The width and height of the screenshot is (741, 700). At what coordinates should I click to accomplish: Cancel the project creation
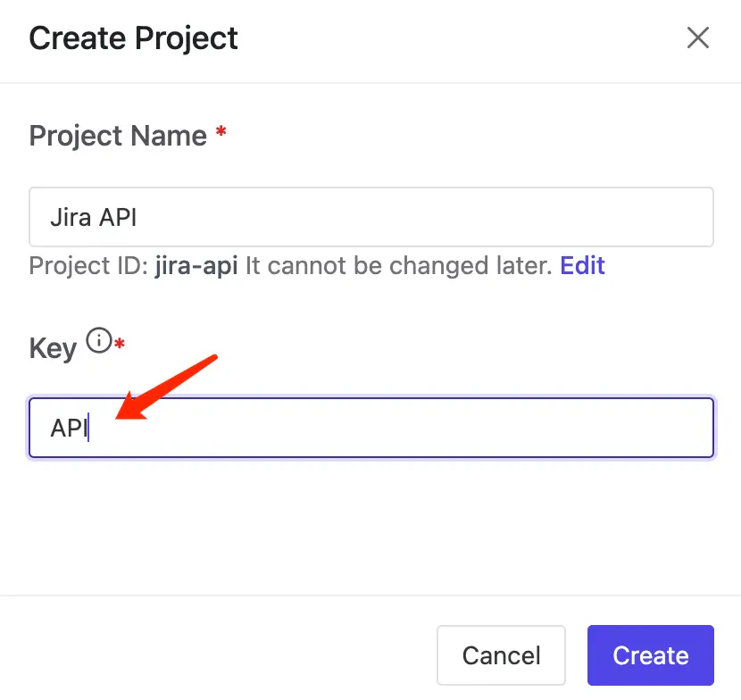coord(501,654)
